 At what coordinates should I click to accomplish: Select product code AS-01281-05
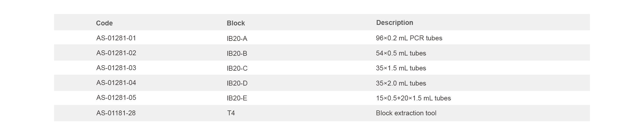pyautogui.click(x=116, y=98)
